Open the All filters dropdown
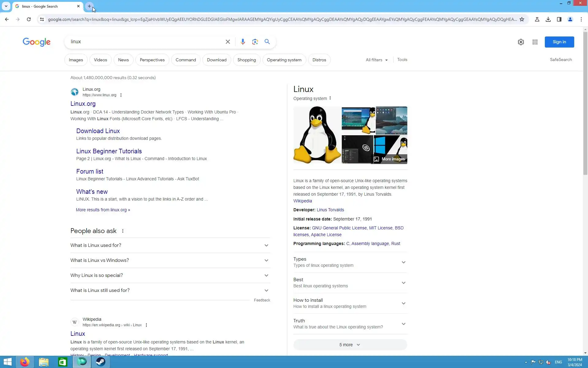 click(376, 60)
